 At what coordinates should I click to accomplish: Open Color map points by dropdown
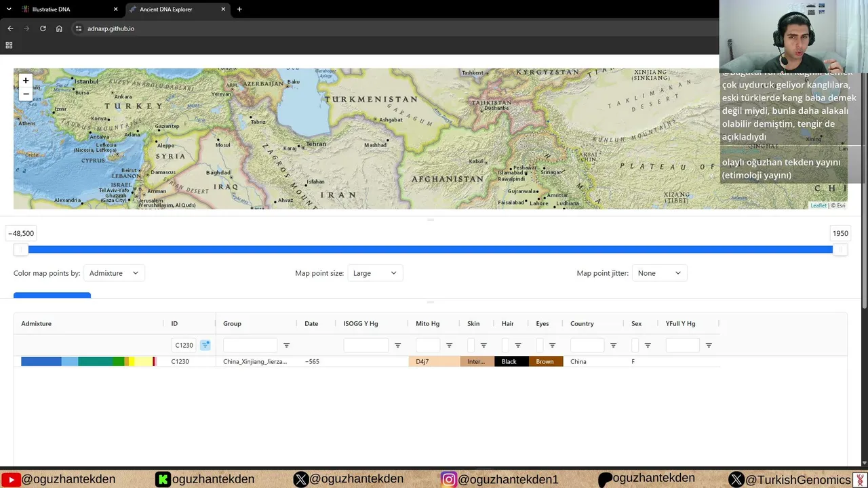point(114,273)
